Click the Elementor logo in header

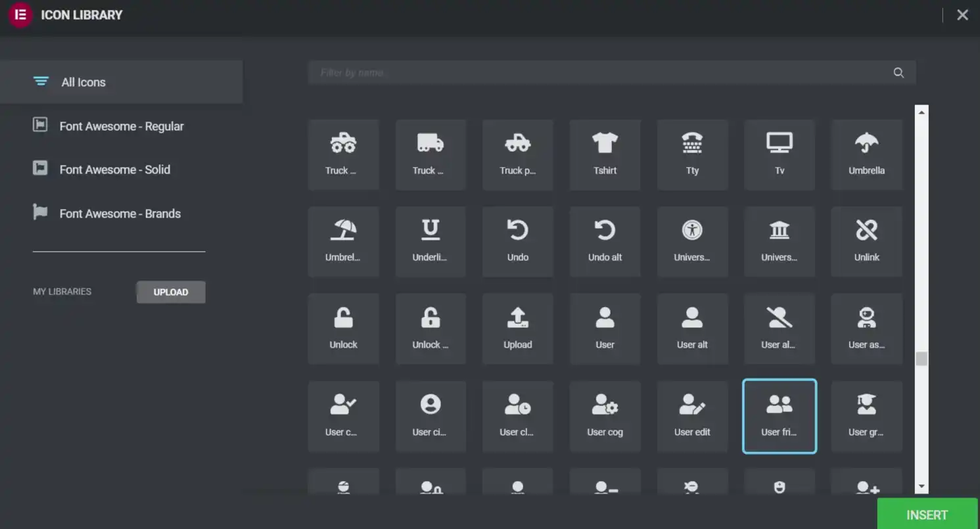pyautogui.click(x=20, y=15)
